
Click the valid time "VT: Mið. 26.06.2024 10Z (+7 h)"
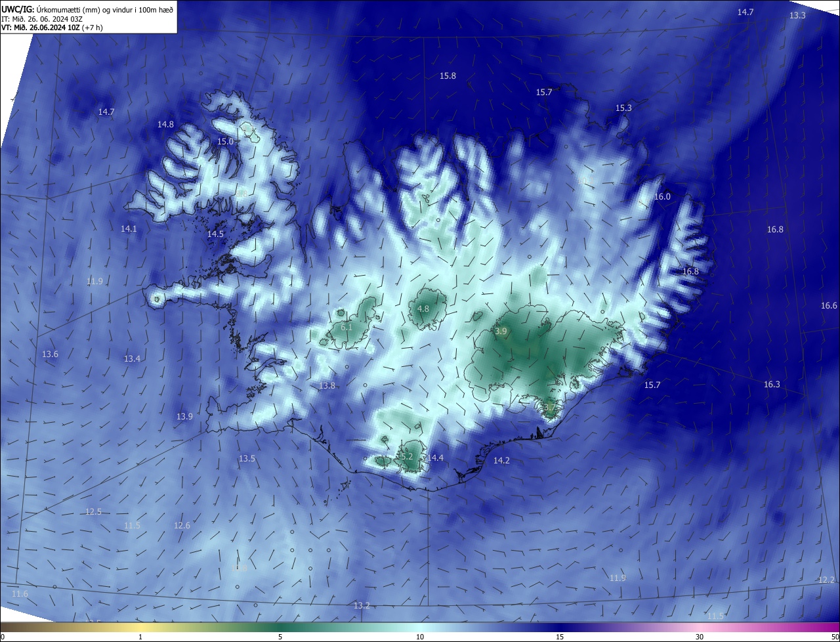tap(52, 28)
